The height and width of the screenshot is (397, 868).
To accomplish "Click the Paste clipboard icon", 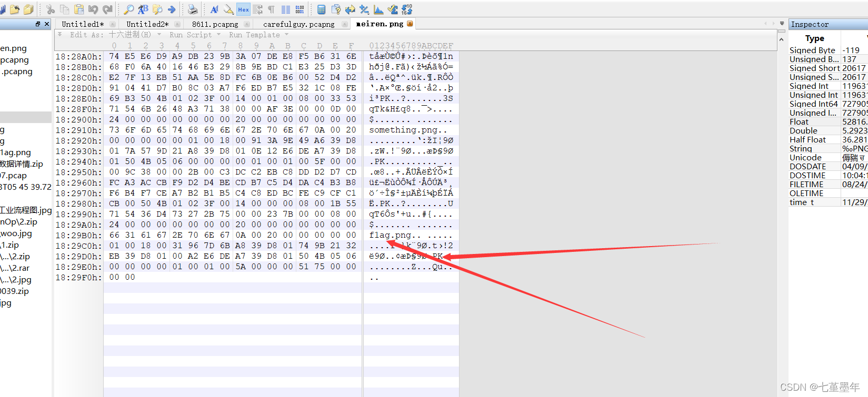I will (79, 9).
